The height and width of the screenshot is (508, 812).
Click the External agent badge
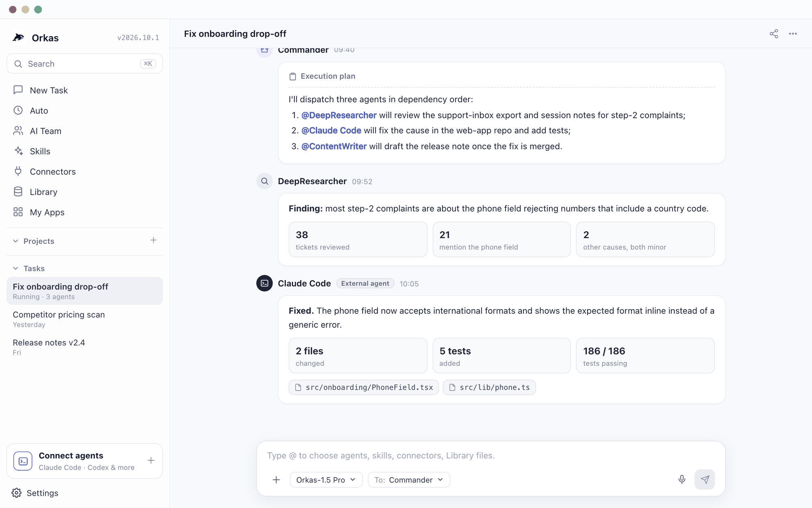[365, 283]
